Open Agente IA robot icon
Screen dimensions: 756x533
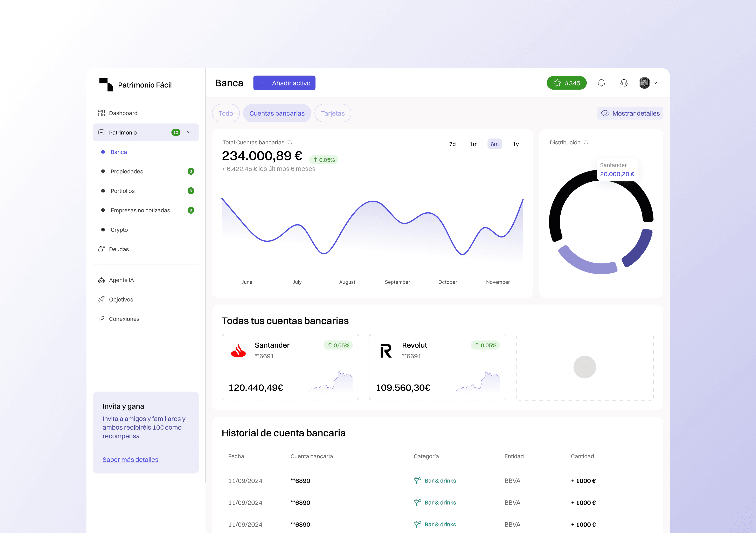tap(101, 280)
